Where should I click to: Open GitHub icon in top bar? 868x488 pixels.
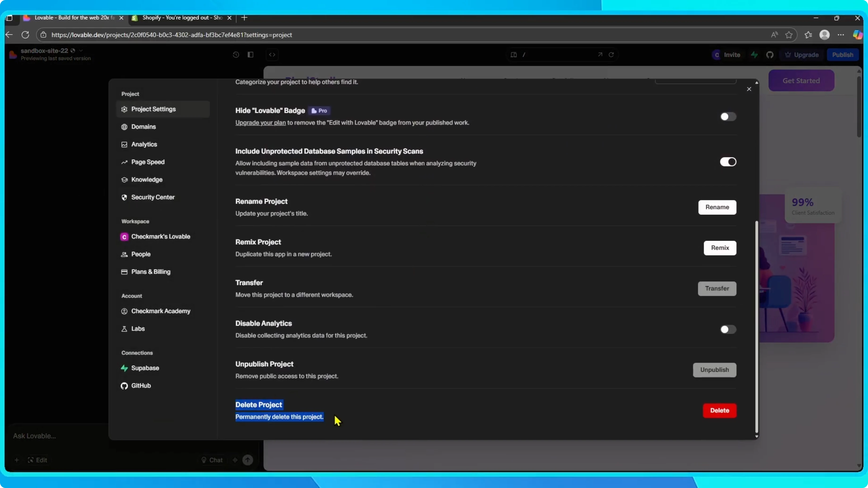(x=770, y=55)
